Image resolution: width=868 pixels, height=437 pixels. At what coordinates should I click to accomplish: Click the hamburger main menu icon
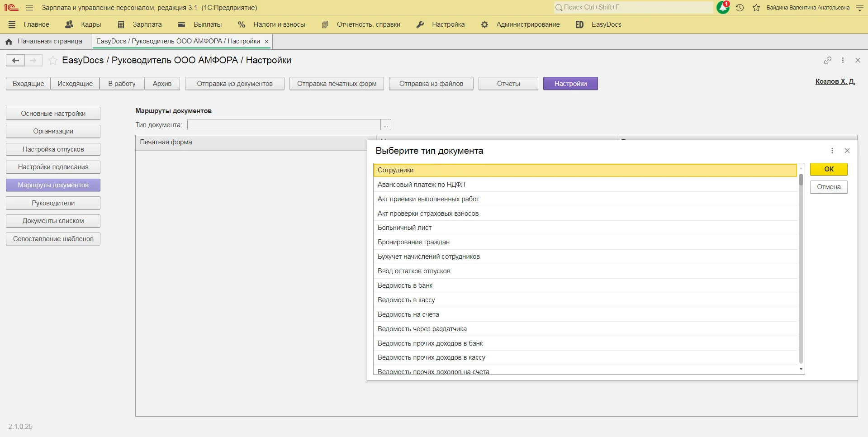(29, 8)
